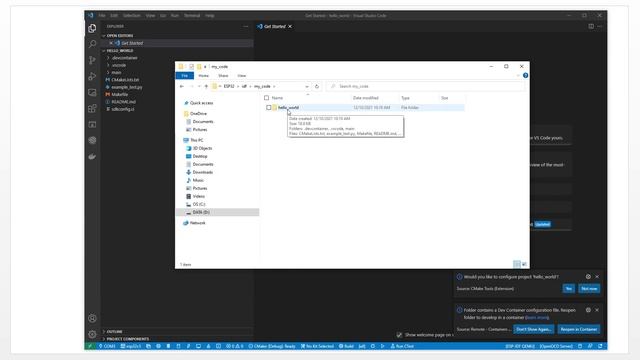Open Remote Explorer icon in VS Code activity bar
Image resolution: width=640 pixels, height=360 pixels.
92,92
